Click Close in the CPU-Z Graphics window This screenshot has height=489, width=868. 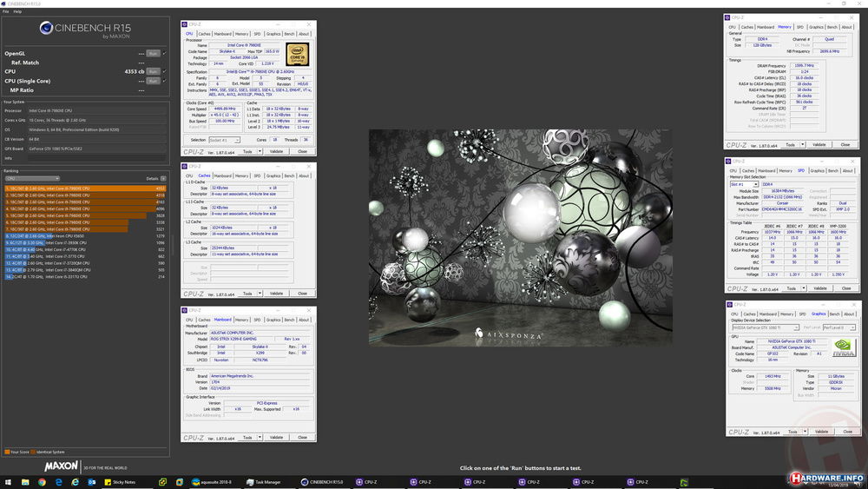(847, 432)
